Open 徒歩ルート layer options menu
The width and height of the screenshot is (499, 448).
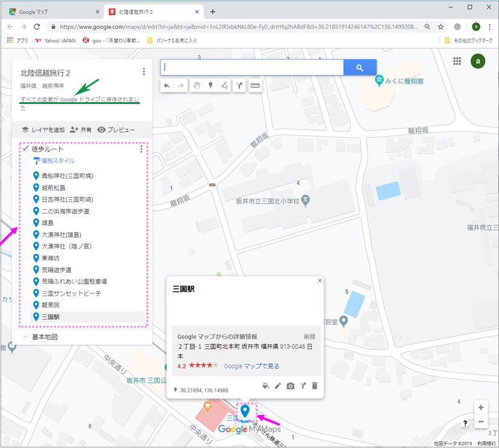click(x=142, y=149)
